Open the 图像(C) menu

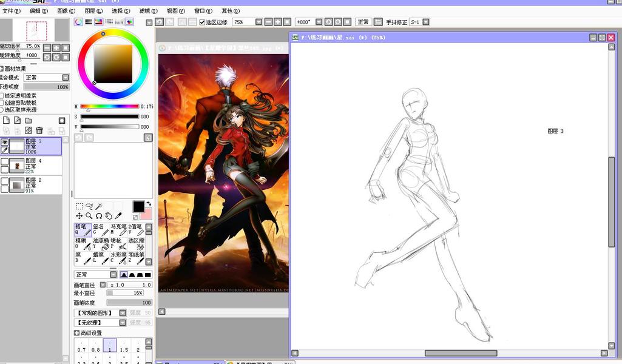(x=66, y=11)
